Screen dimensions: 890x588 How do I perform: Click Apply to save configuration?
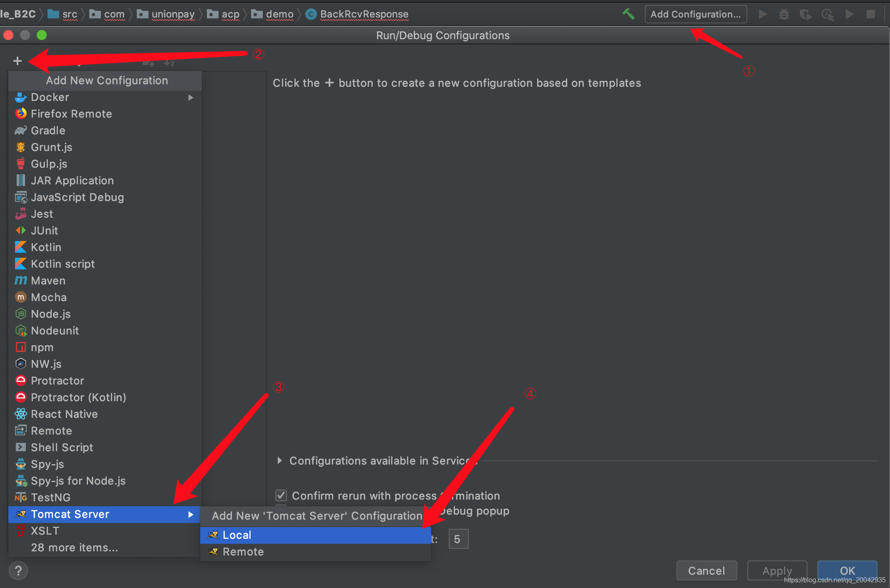(777, 569)
